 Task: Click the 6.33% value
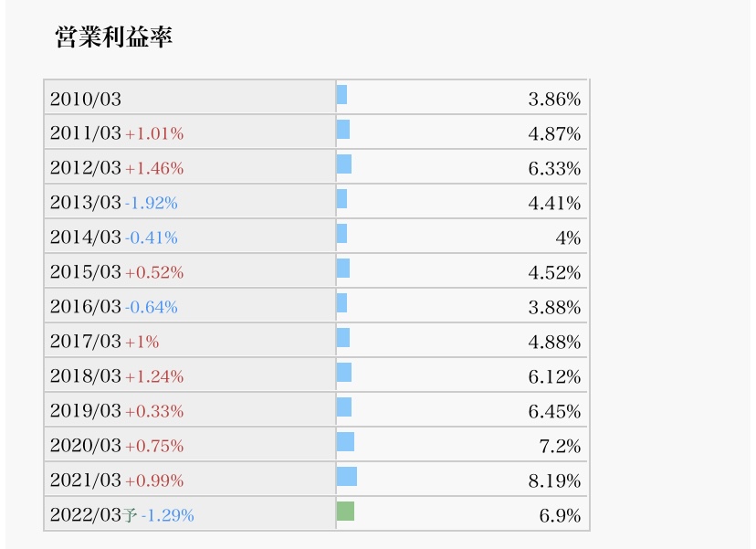pyautogui.click(x=554, y=168)
